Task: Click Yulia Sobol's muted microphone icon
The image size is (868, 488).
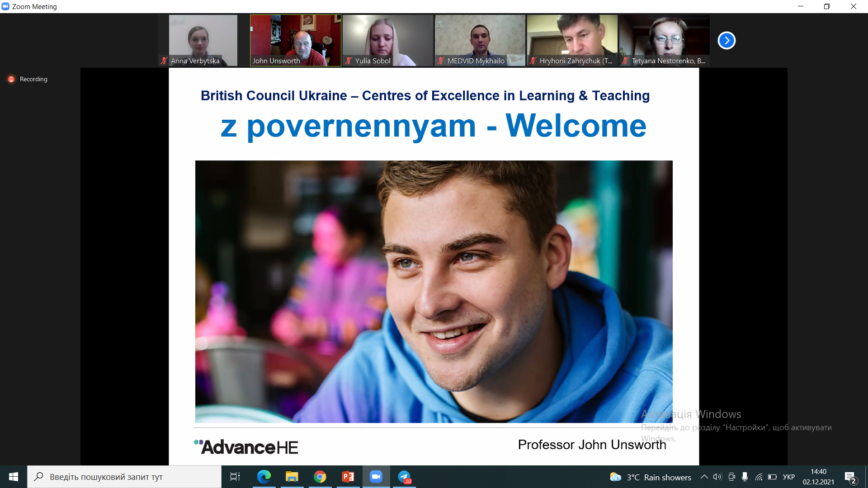Action: tap(349, 61)
